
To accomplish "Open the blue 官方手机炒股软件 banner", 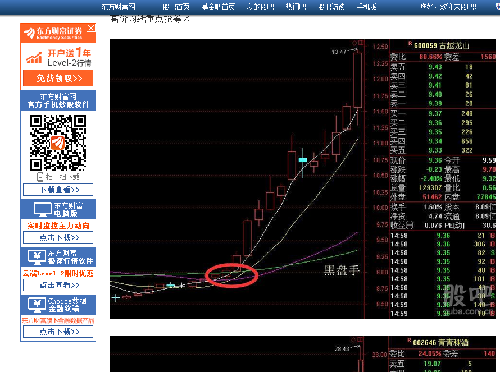I will [x=58, y=100].
